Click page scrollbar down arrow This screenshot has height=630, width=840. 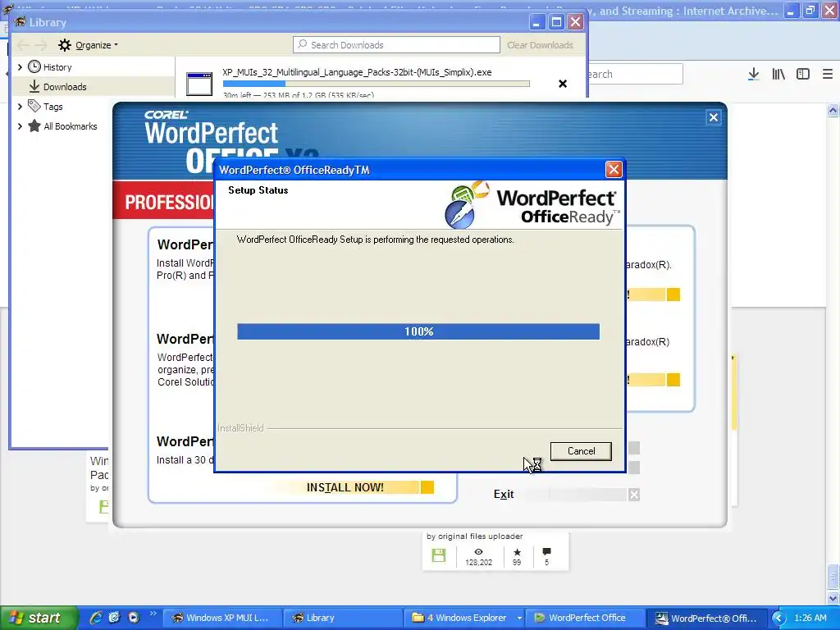tap(833, 597)
